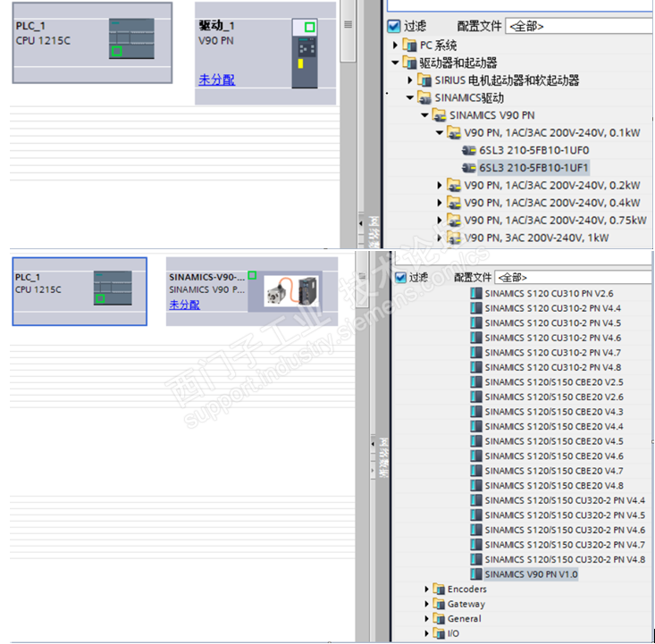This screenshot has width=655, height=644.
Task: Click 未分配 link under 驱动_1 V90 PN
Action: point(217,79)
